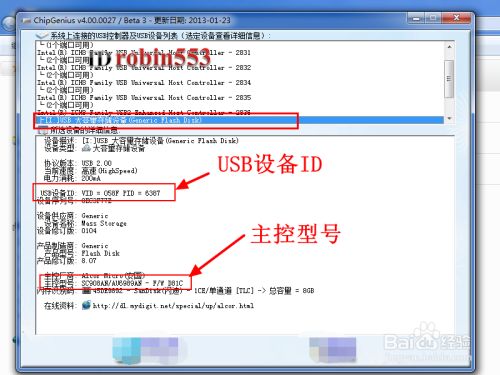
Task: Open the mydigit.net alcor online resource link
Action: pyautogui.click(x=173, y=305)
